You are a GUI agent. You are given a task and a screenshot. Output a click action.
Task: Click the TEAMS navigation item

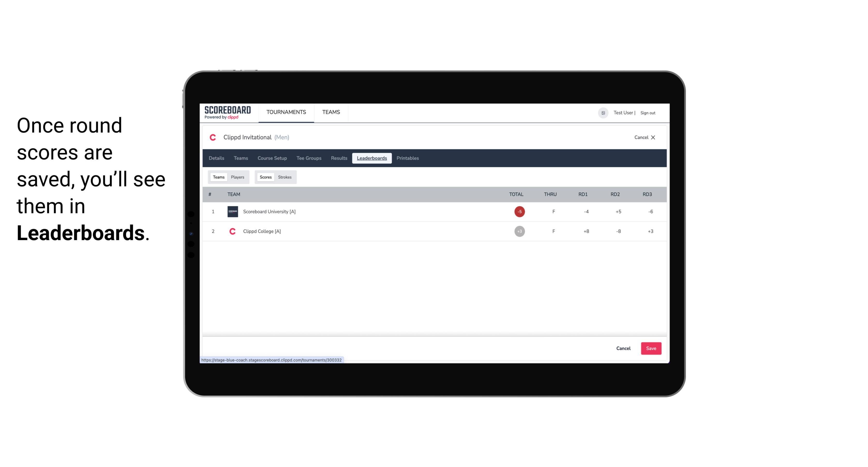tap(331, 112)
